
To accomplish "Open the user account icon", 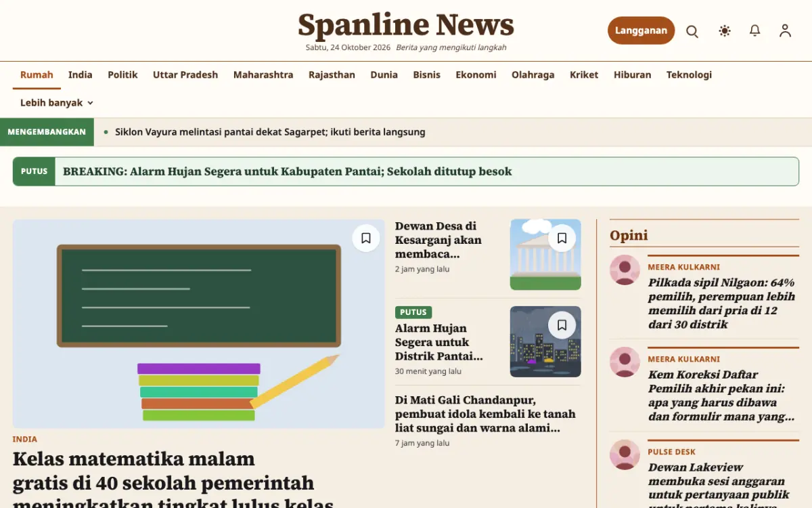I will 785,31.
